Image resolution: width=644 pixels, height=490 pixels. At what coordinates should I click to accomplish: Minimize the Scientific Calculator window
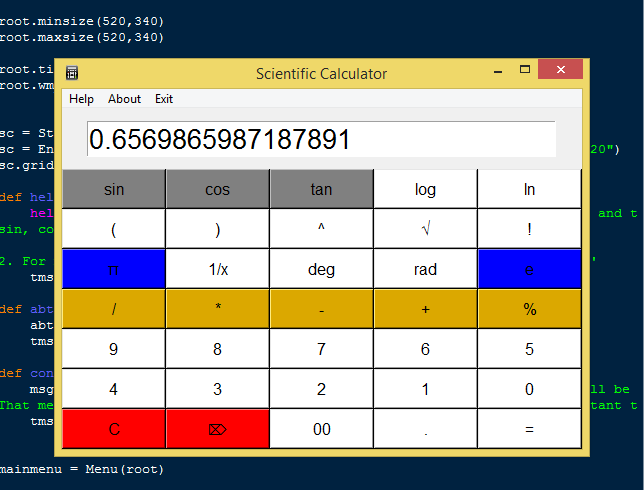(x=498, y=70)
